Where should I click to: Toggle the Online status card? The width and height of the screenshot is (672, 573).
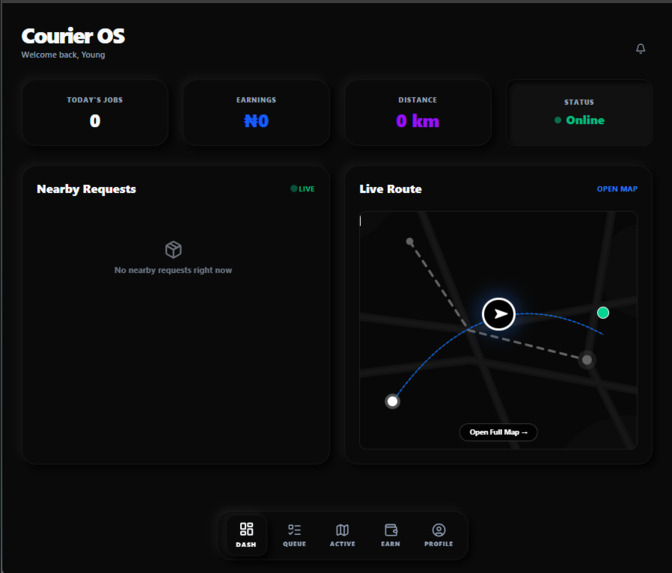pos(579,113)
